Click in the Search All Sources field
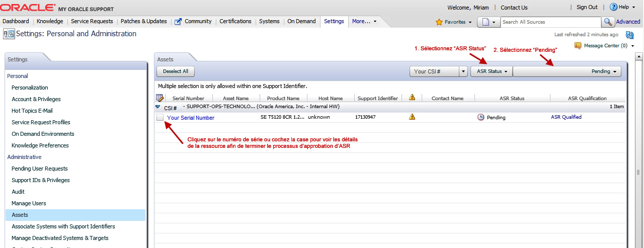The height and width of the screenshot is (248, 644). point(550,22)
